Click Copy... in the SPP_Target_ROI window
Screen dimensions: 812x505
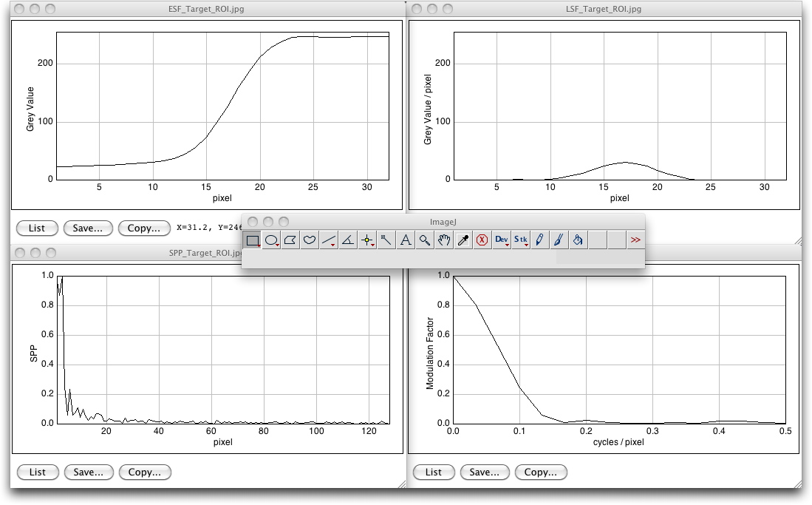[x=145, y=472]
